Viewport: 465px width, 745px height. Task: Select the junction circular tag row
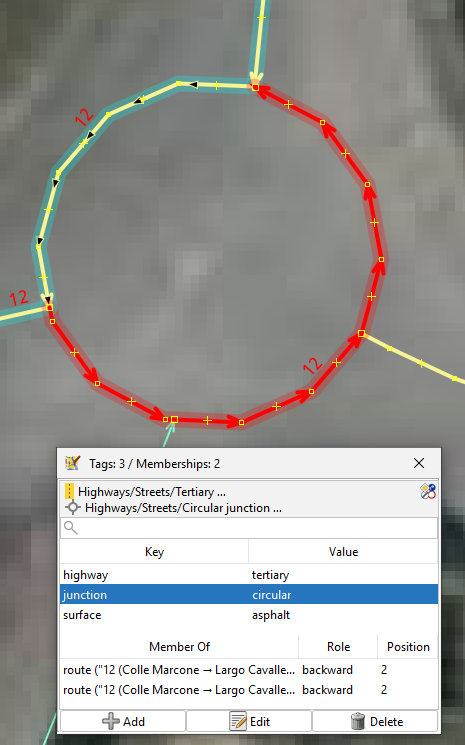(249, 595)
